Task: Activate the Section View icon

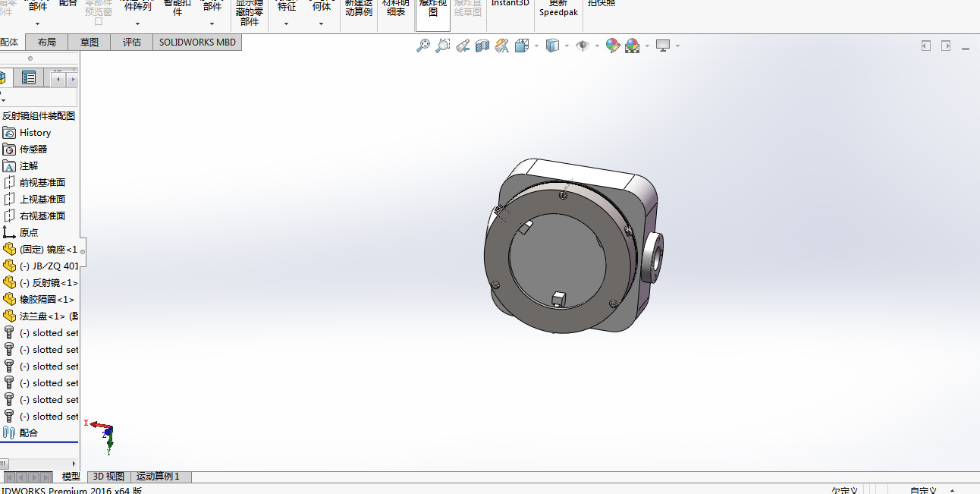Action: (x=482, y=46)
